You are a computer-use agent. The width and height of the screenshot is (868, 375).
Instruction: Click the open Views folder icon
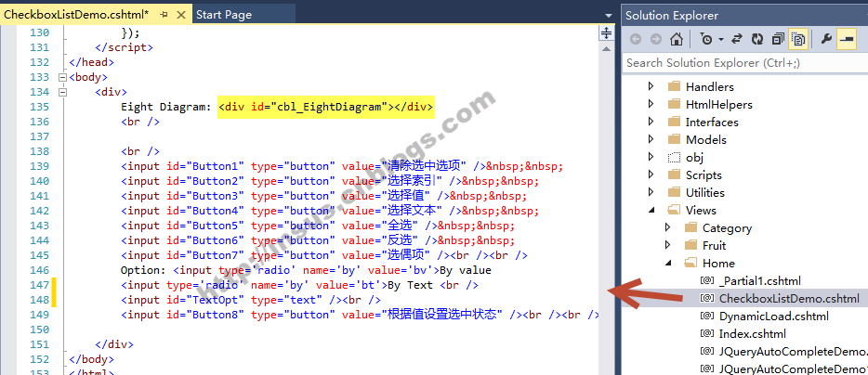[674, 211]
